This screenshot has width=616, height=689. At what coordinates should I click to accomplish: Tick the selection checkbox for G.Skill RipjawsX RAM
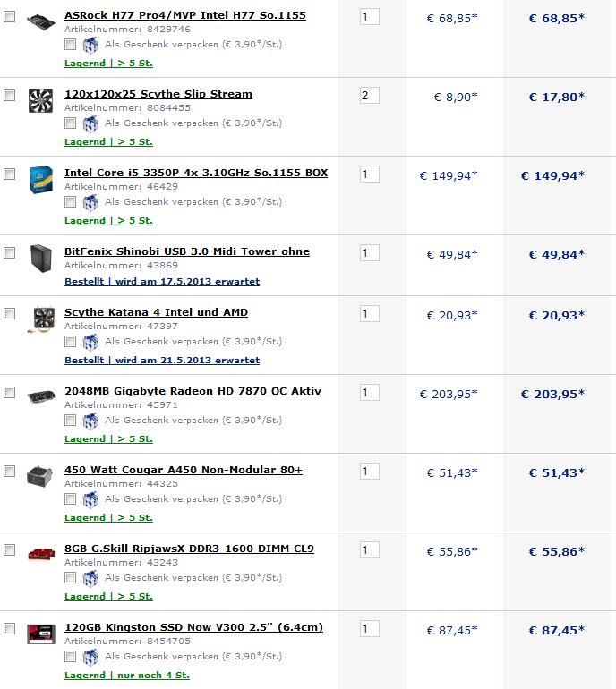[9, 549]
